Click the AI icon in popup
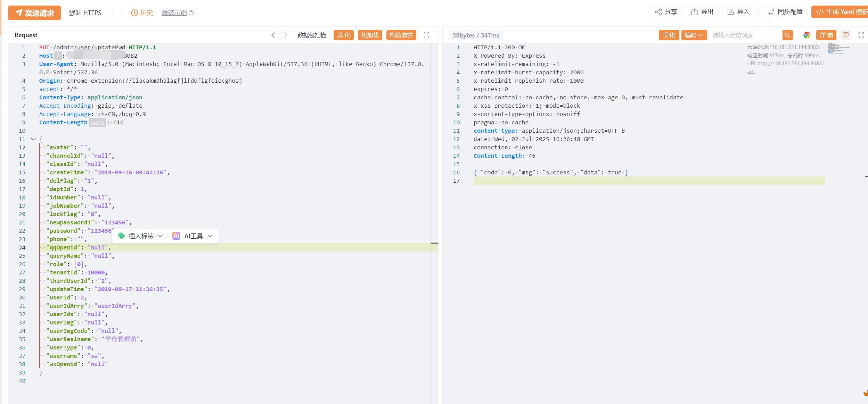This screenshot has height=404, width=868. pos(176,236)
